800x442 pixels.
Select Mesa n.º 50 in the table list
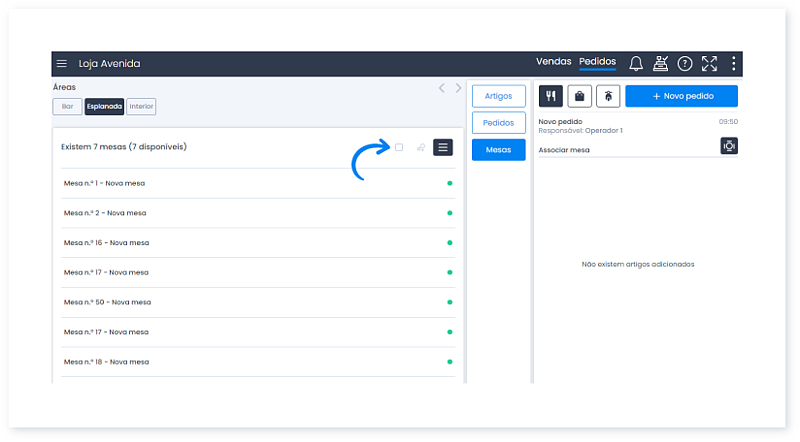click(x=107, y=302)
